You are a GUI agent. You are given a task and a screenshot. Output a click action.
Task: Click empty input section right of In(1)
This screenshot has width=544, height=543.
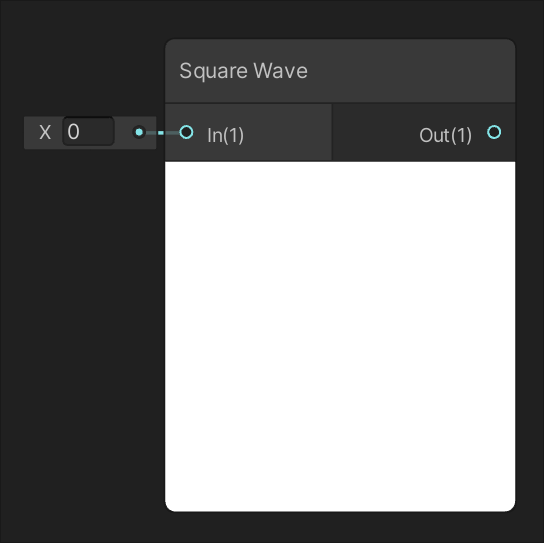287,133
